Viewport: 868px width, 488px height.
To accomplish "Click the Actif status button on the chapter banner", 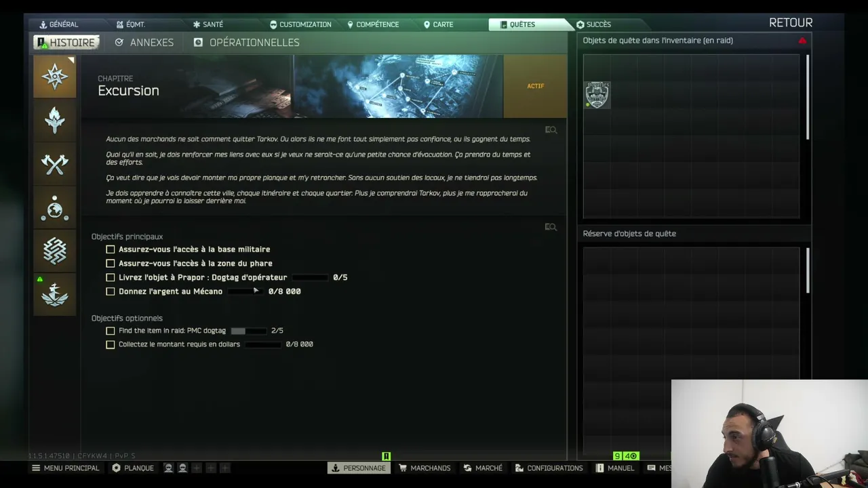I will pyautogui.click(x=536, y=86).
